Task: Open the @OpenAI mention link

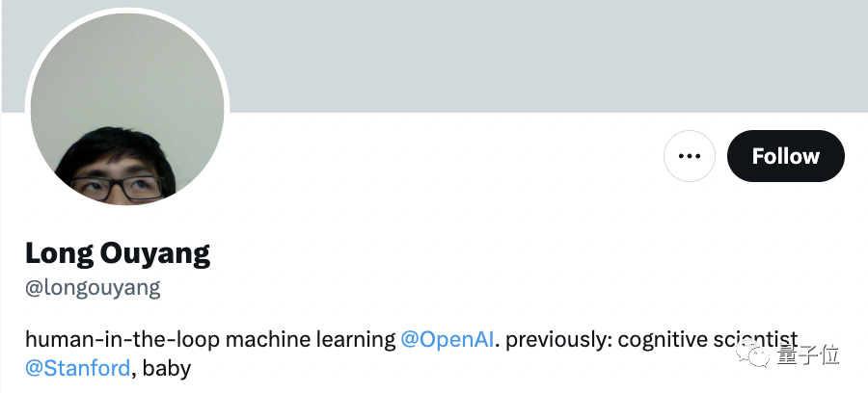Action: [x=448, y=339]
